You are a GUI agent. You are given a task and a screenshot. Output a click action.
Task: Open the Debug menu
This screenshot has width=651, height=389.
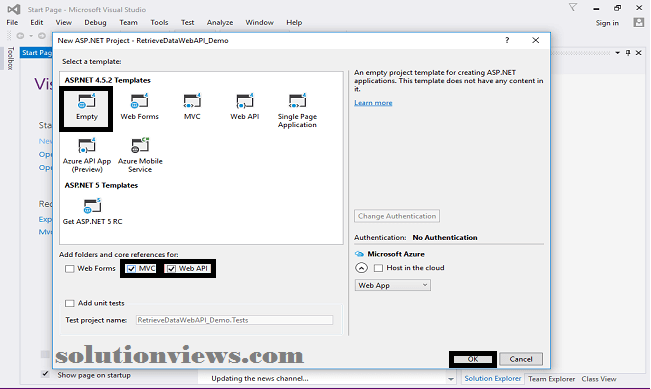[95, 22]
